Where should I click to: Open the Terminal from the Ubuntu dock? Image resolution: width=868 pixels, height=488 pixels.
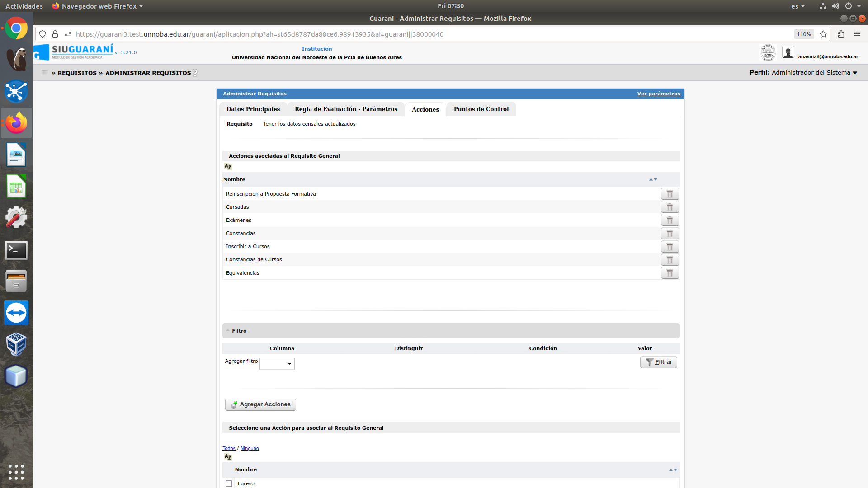tap(16, 250)
